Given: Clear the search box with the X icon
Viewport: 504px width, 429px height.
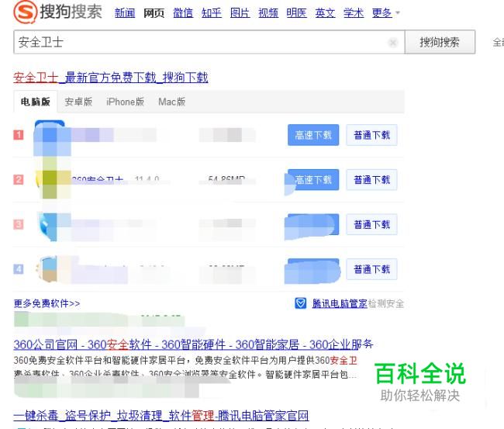Looking at the screenshot, I should (x=392, y=42).
